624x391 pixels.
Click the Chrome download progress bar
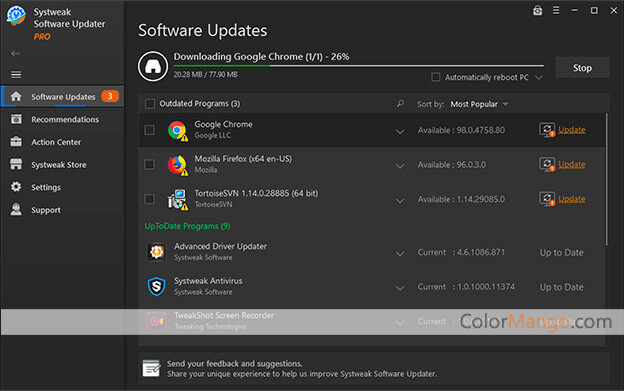[x=359, y=66]
